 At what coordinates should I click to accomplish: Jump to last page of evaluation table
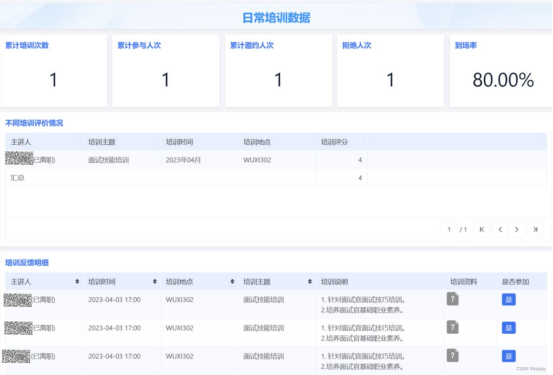coord(535,230)
